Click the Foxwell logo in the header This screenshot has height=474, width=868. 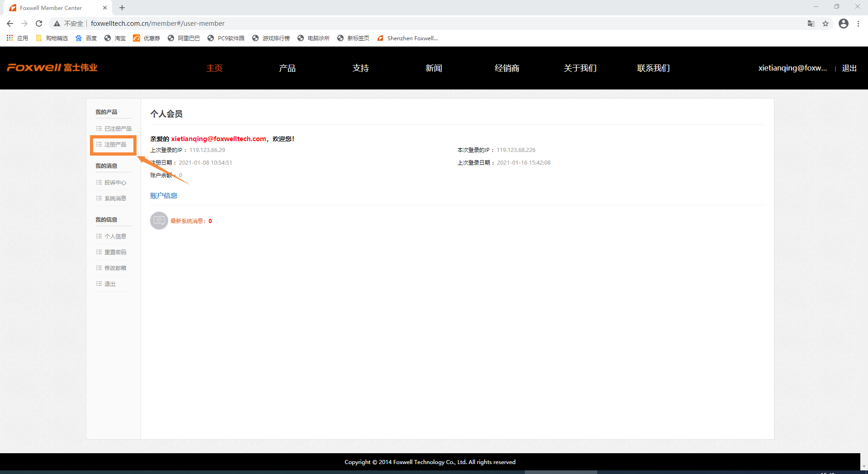pos(52,68)
